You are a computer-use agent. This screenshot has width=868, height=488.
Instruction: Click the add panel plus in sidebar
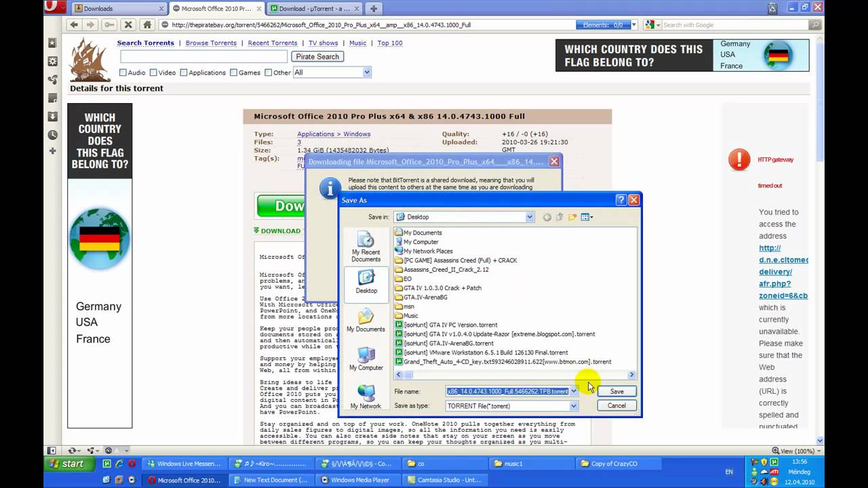(x=52, y=150)
